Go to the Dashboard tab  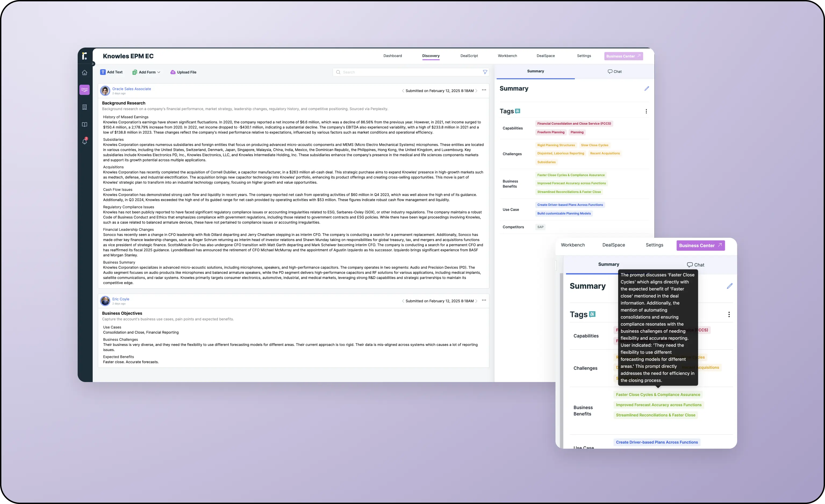392,56
